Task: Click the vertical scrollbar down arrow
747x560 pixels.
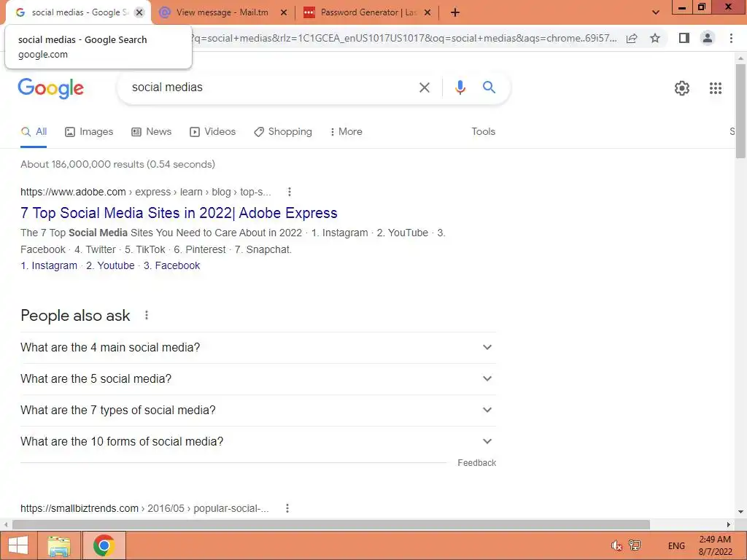Action: click(740, 512)
